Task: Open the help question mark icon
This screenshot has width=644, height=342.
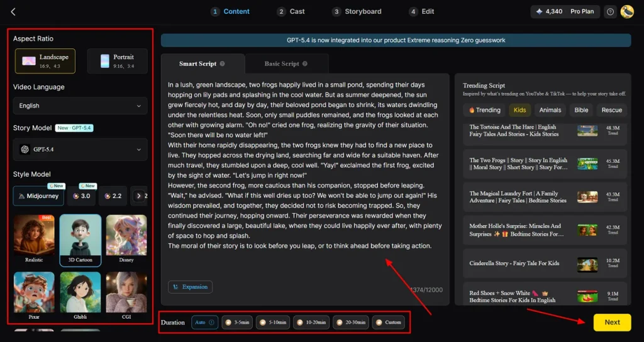Action: pos(610,11)
